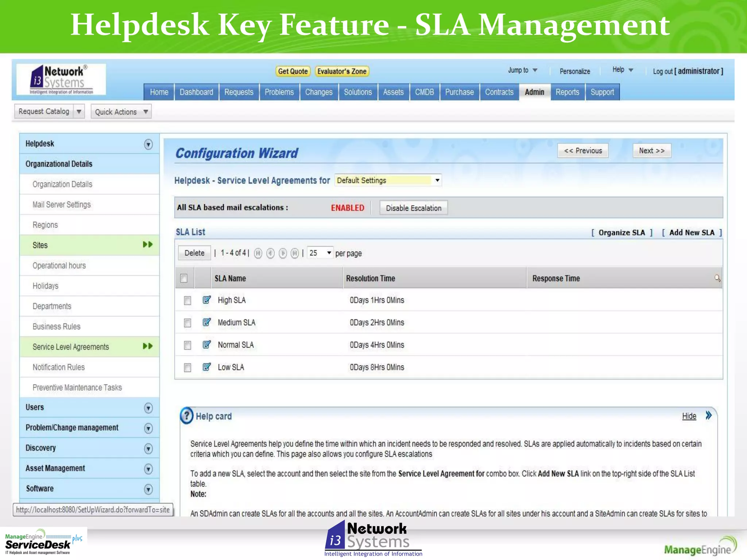Check the Normal SLA row checkbox
This screenshot has width=747, height=560.
tap(187, 345)
